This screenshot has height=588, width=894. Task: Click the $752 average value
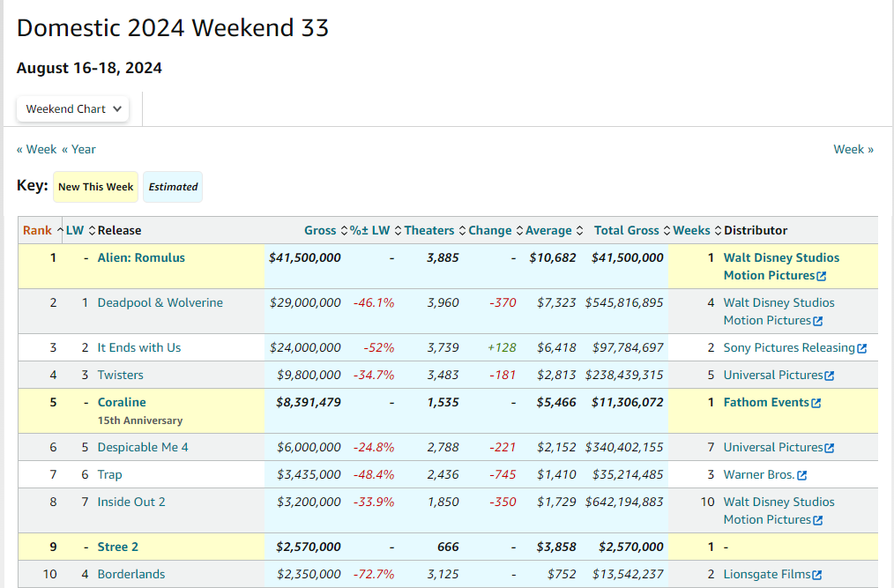coord(562,574)
